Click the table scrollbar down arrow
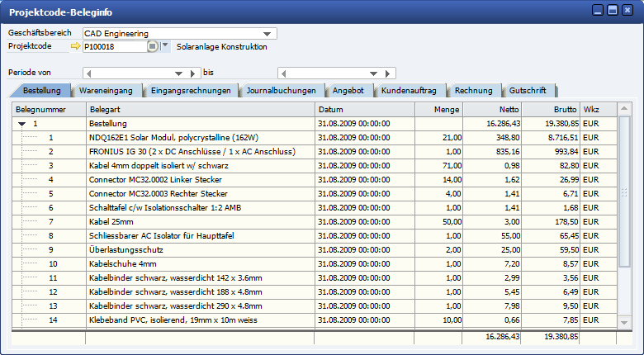Screen dimensions: 644x355 point(624,323)
